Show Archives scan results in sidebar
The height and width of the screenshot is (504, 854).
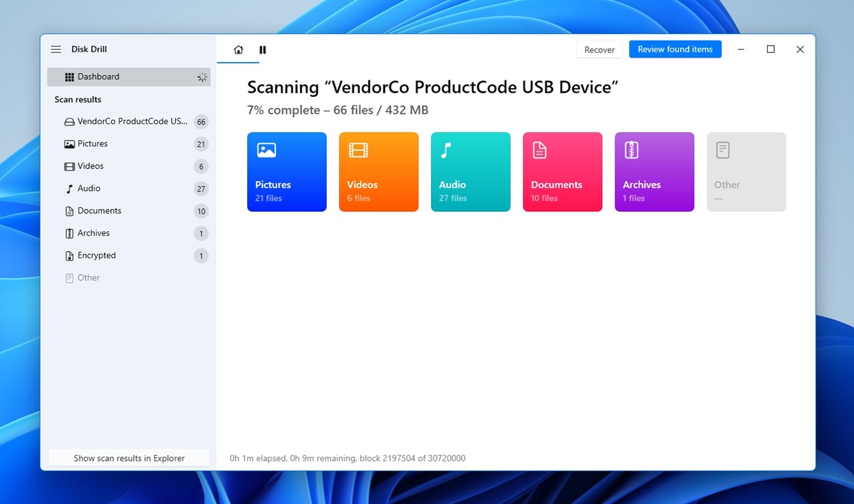pos(129,233)
